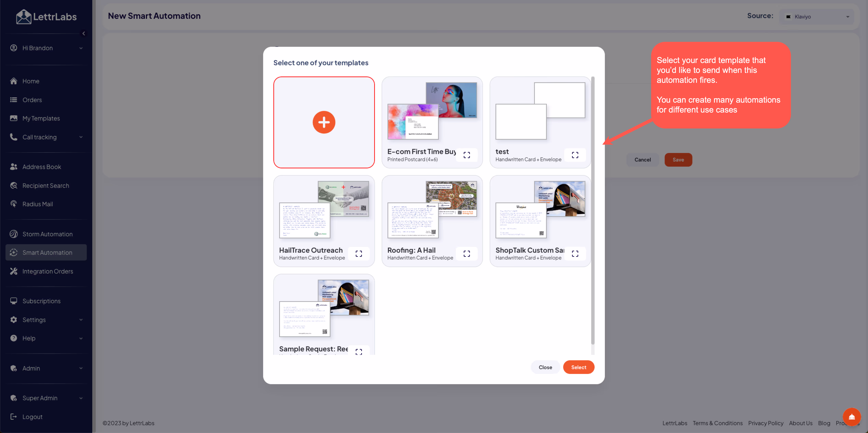Go to My Templates page

(46, 118)
